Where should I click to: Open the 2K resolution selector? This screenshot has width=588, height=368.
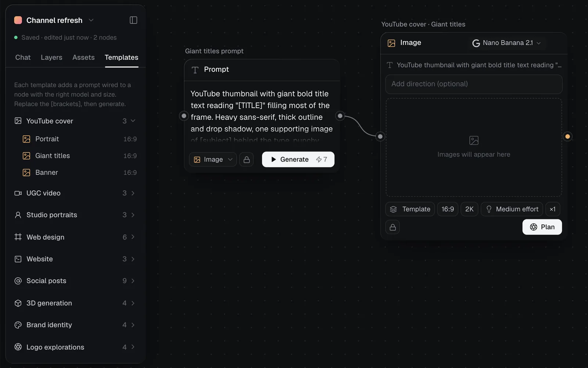pos(469,209)
